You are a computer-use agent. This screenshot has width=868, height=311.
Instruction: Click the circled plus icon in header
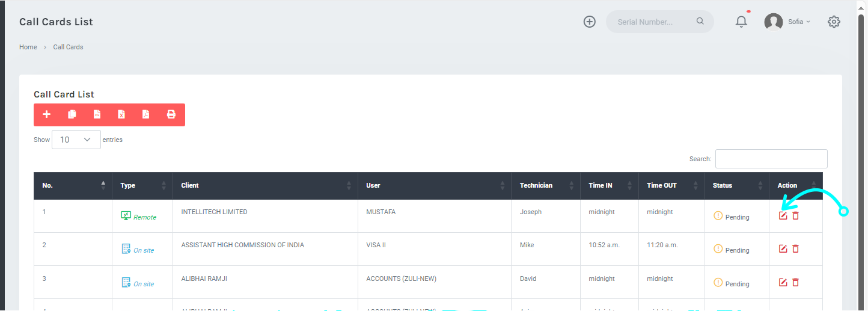[x=590, y=22]
